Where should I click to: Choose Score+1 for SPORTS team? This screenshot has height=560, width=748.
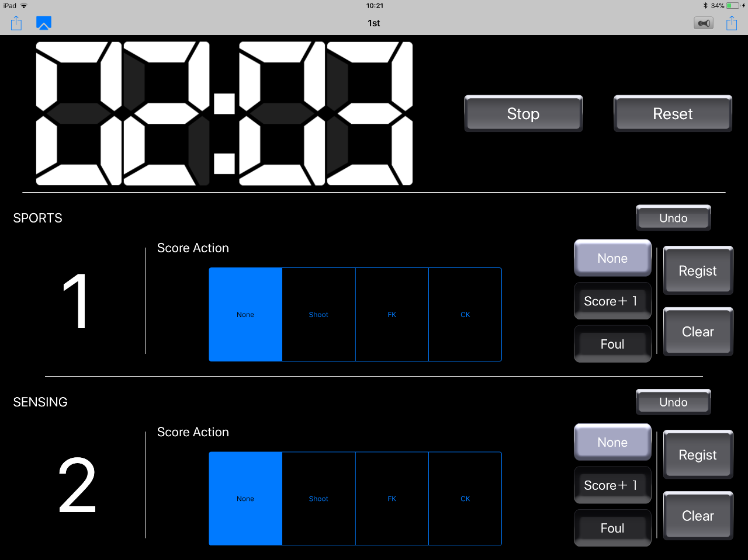pyautogui.click(x=612, y=301)
